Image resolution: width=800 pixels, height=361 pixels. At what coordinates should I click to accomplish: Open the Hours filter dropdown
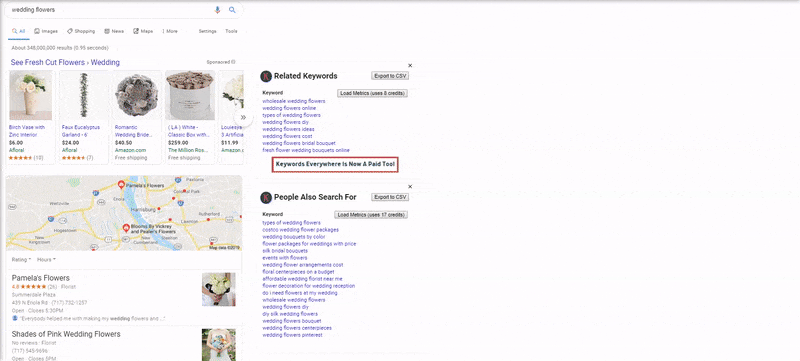point(46,260)
